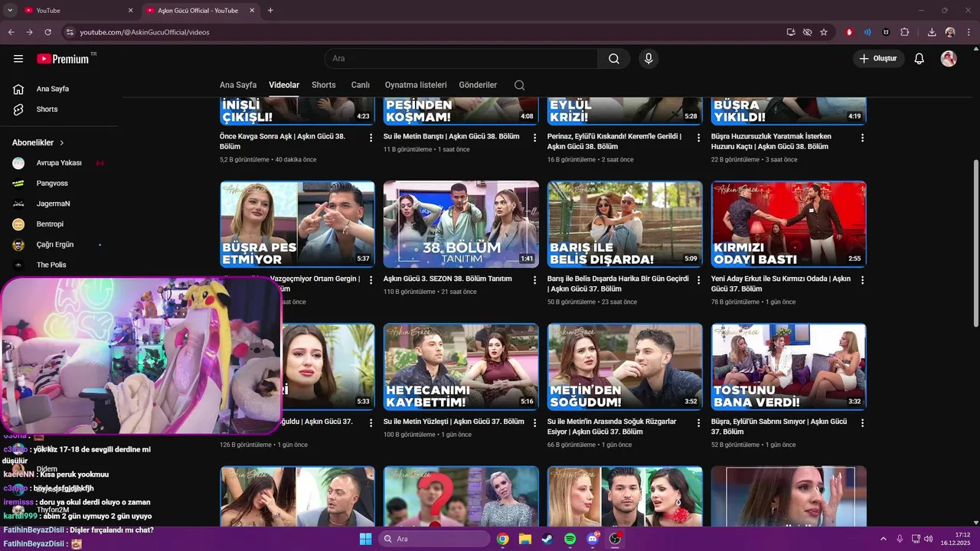Toggle the eye-slash icon in address bar
This screenshot has height=551, width=980.
807,32
